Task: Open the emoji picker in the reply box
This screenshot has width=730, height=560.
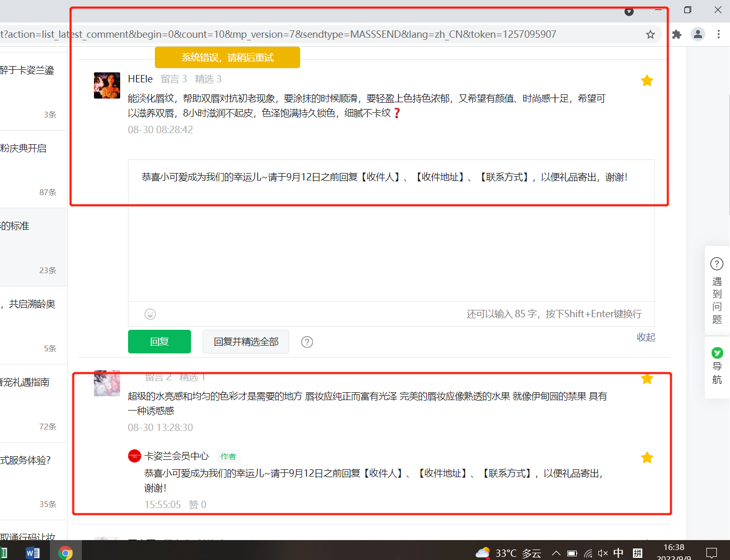Action: point(150,314)
